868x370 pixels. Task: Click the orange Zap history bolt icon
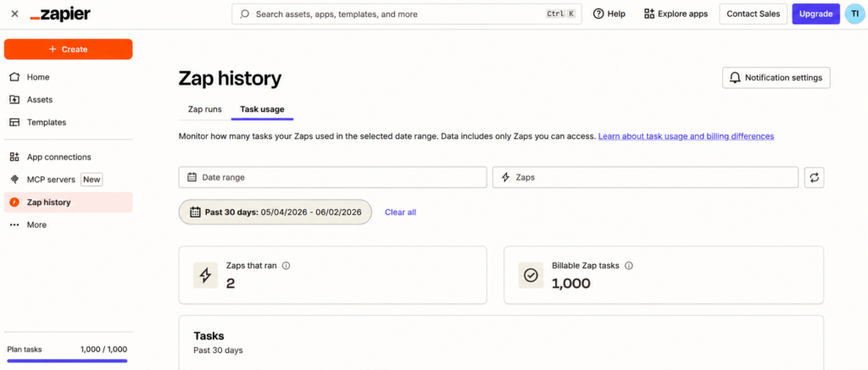point(15,202)
